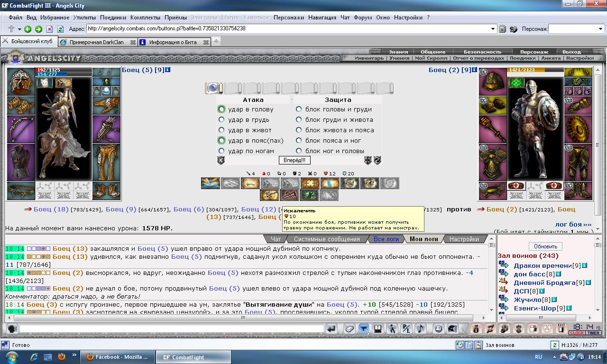Screen dimensions: 607x364
Task: Open the Файл menu
Action: point(15,18)
